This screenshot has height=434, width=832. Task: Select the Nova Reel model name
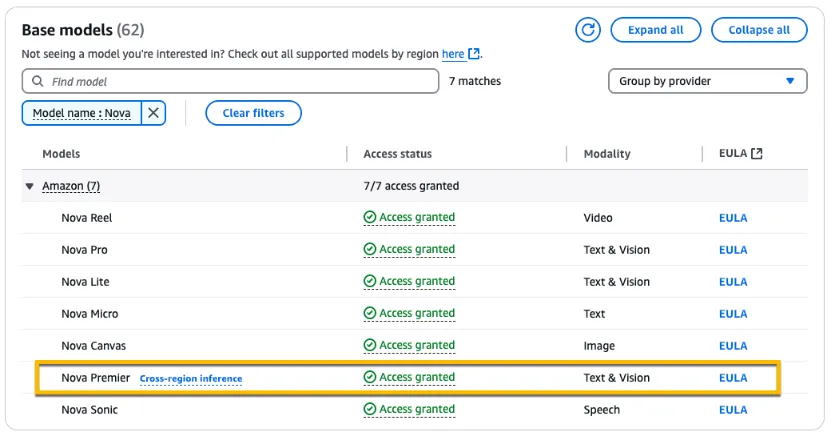point(86,218)
